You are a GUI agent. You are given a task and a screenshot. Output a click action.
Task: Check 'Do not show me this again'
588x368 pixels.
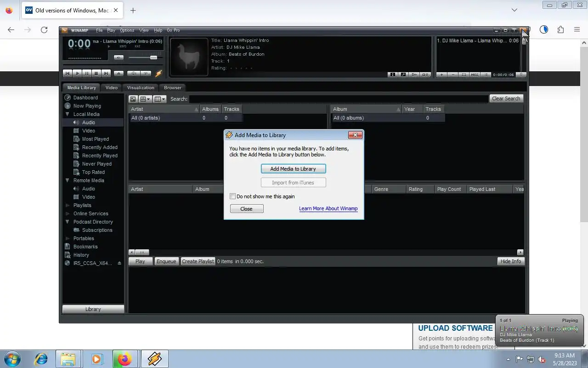pyautogui.click(x=233, y=196)
